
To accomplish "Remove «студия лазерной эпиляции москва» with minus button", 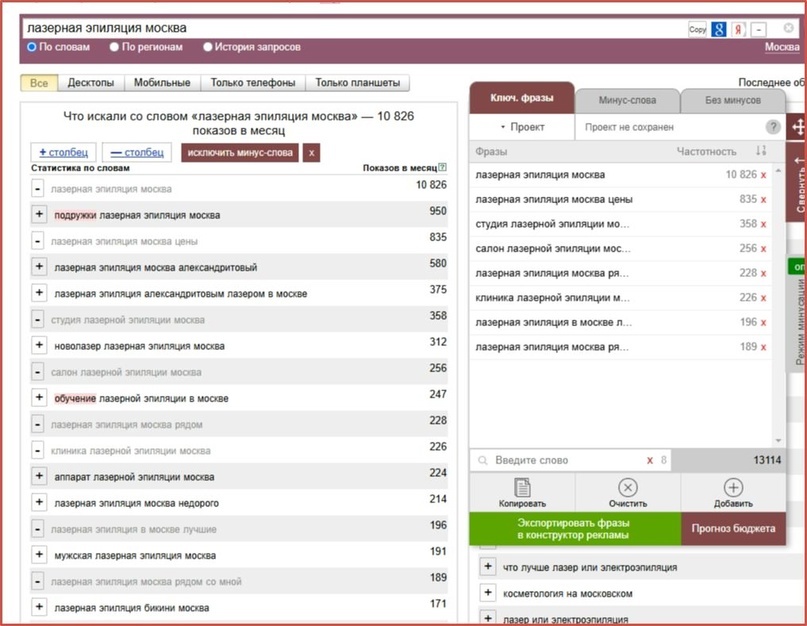I will pos(38,320).
